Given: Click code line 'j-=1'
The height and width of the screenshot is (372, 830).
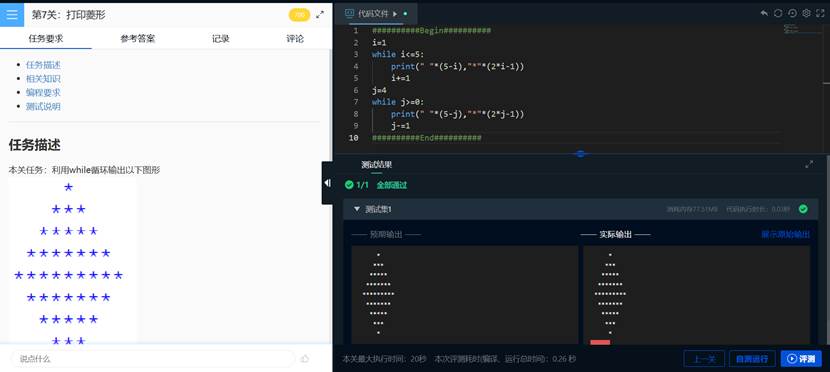Looking at the screenshot, I should pos(401,126).
